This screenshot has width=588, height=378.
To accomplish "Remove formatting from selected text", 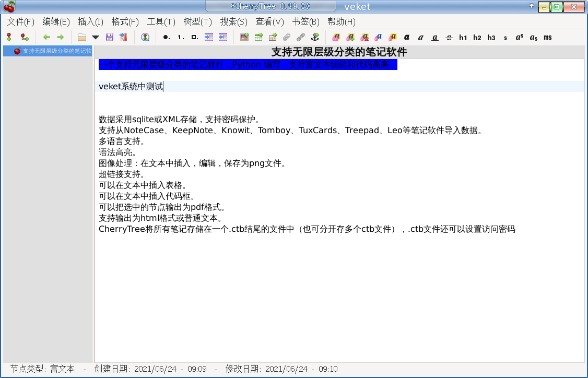I will pyautogui.click(x=364, y=37).
